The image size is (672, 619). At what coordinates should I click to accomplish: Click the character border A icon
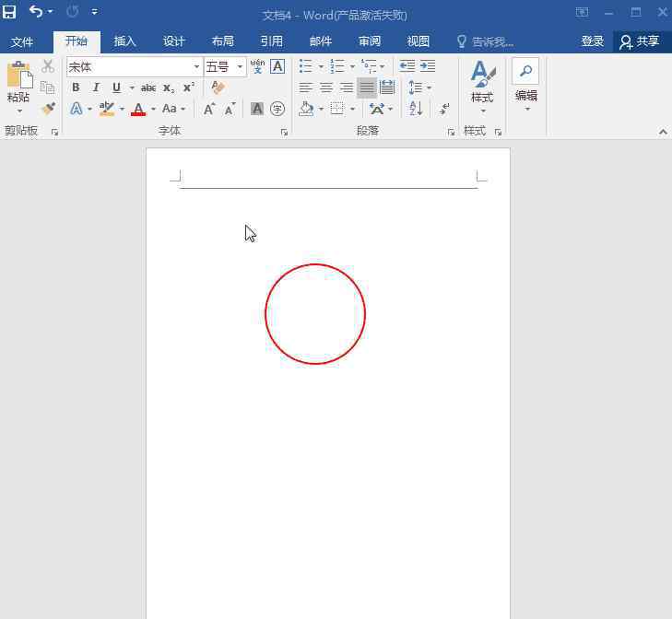pos(277,66)
